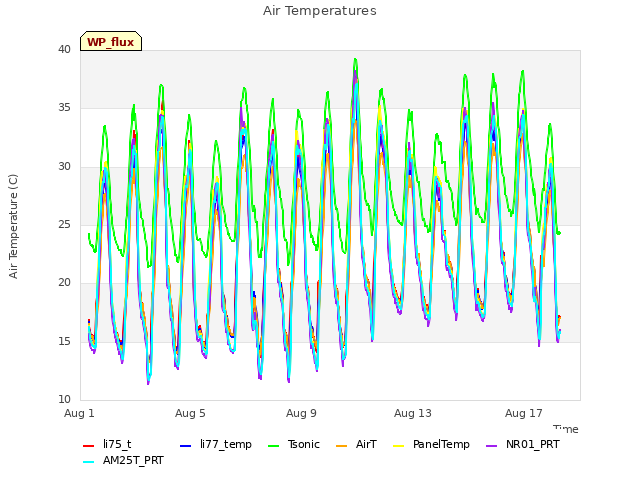Select the li75_t legend label
Viewport: 640px width, 480px height.
pos(117,444)
